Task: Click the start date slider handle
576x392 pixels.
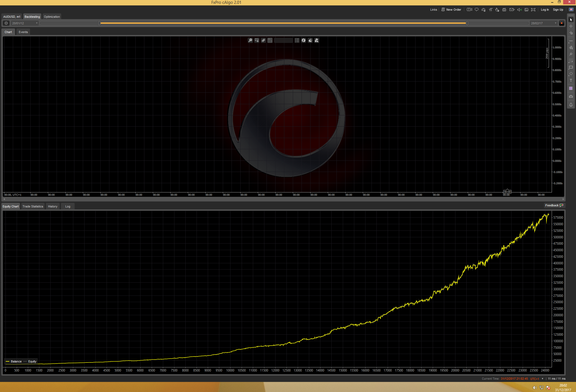Action: click(x=99, y=23)
